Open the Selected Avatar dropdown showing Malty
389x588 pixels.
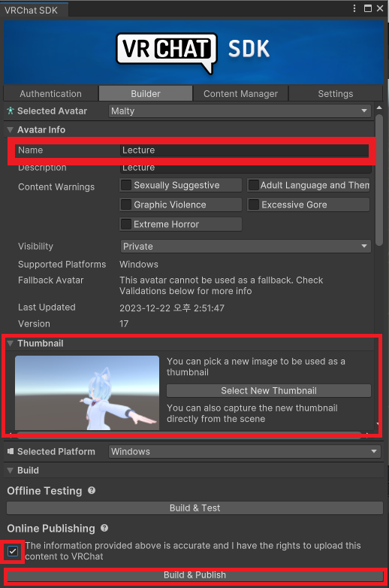240,111
